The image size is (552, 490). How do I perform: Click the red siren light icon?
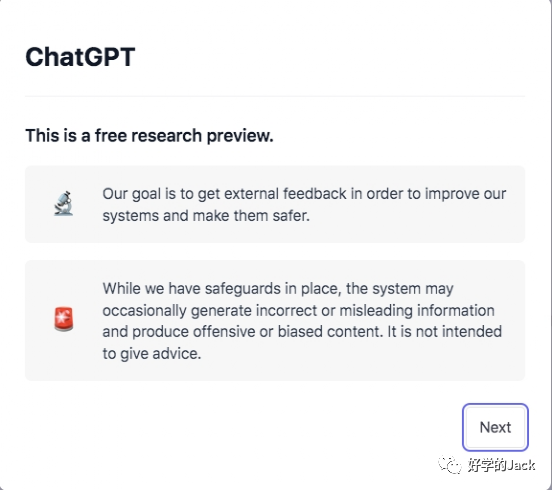tap(64, 319)
